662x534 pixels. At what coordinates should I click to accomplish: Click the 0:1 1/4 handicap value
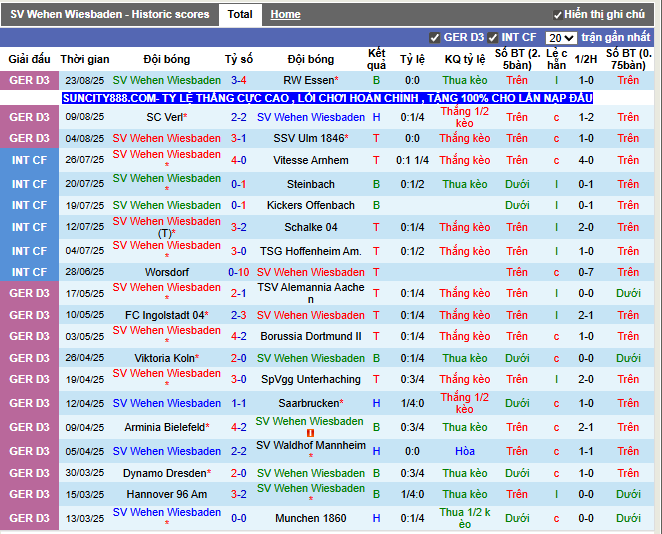(412, 160)
